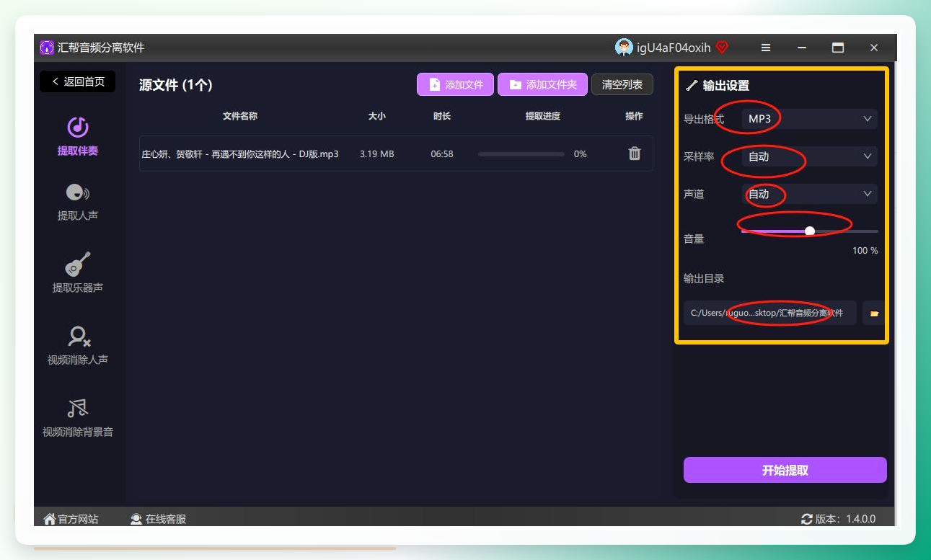Start extraction with 开始提取 button
Image resolution: width=931 pixels, height=560 pixels.
tap(785, 470)
